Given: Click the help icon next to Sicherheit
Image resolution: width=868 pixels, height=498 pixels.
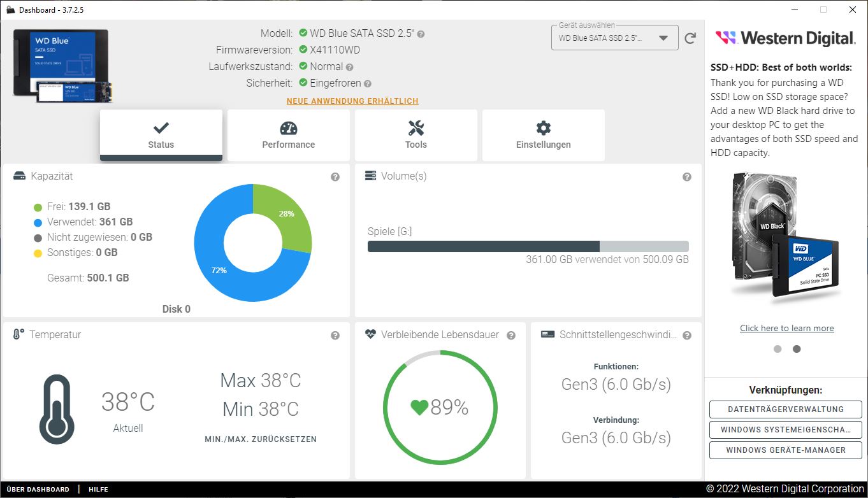Looking at the screenshot, I should [367, 83].
